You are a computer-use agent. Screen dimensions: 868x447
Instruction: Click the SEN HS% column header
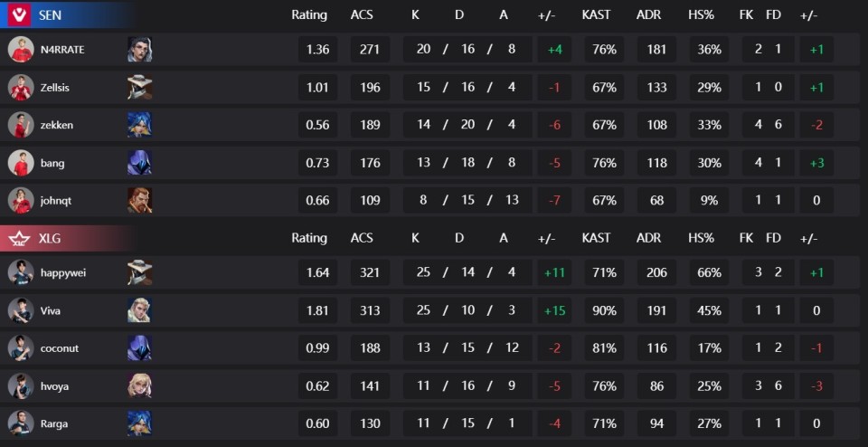[x=702, y=15]
